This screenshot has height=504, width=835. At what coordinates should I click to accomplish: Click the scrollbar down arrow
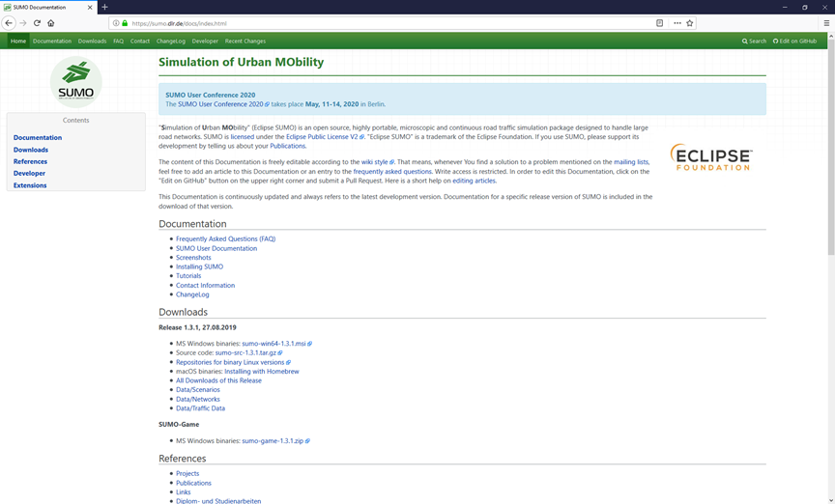(831, 499)
